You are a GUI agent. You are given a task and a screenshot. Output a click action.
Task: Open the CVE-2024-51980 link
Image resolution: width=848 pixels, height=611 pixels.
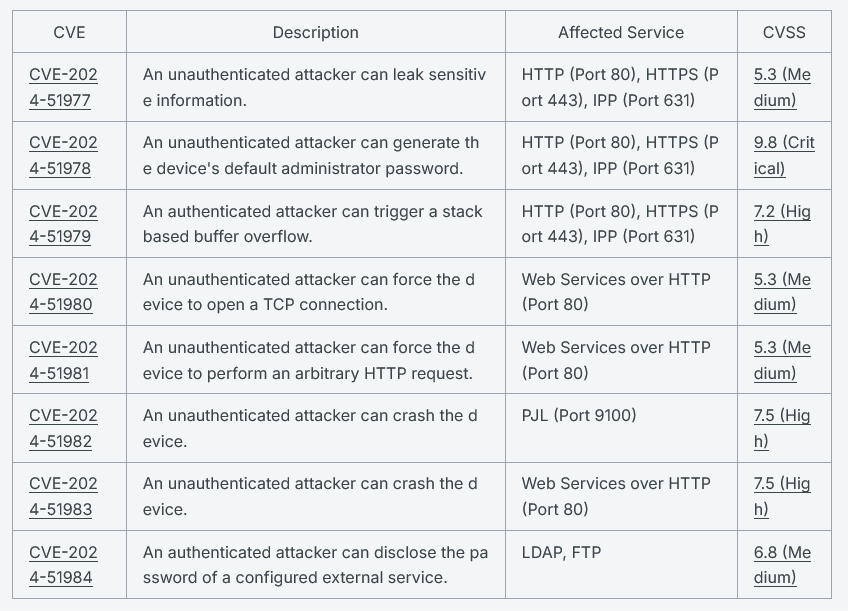pos(63,291)
